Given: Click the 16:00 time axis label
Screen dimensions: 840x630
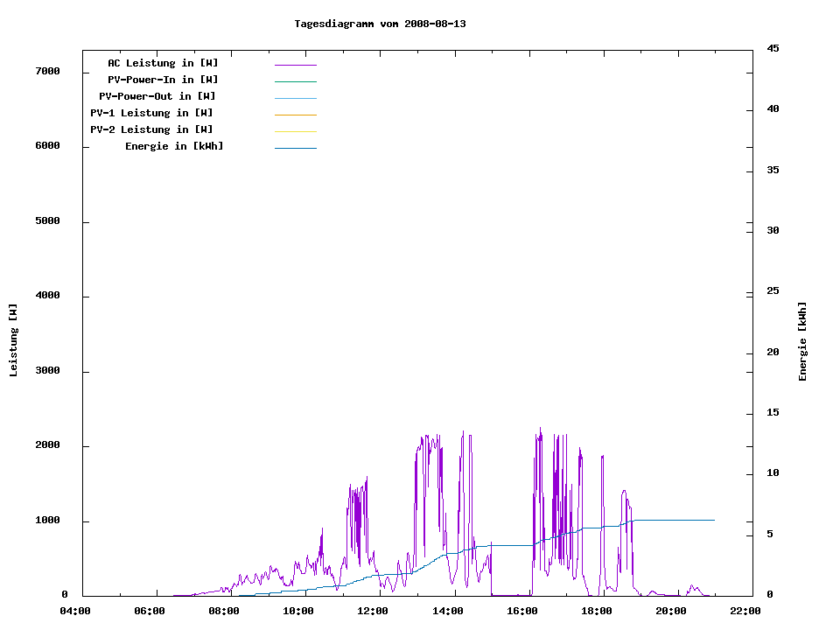Looking at the screenshot, I should (521, 611).
